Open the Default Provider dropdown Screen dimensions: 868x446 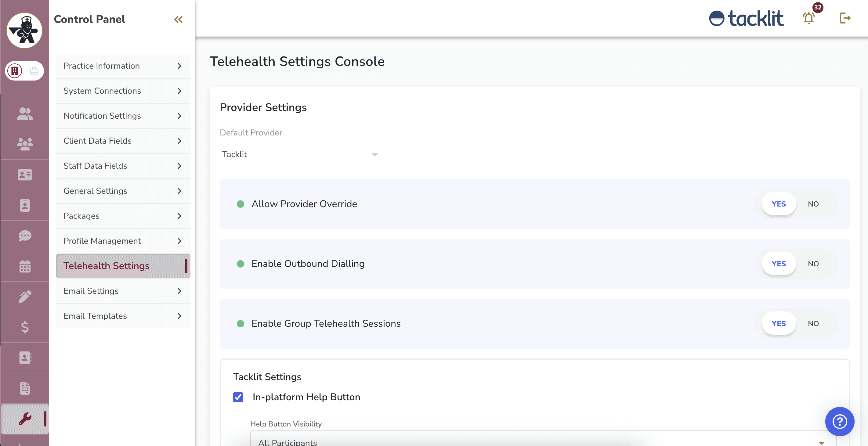(x=301, y=154)
